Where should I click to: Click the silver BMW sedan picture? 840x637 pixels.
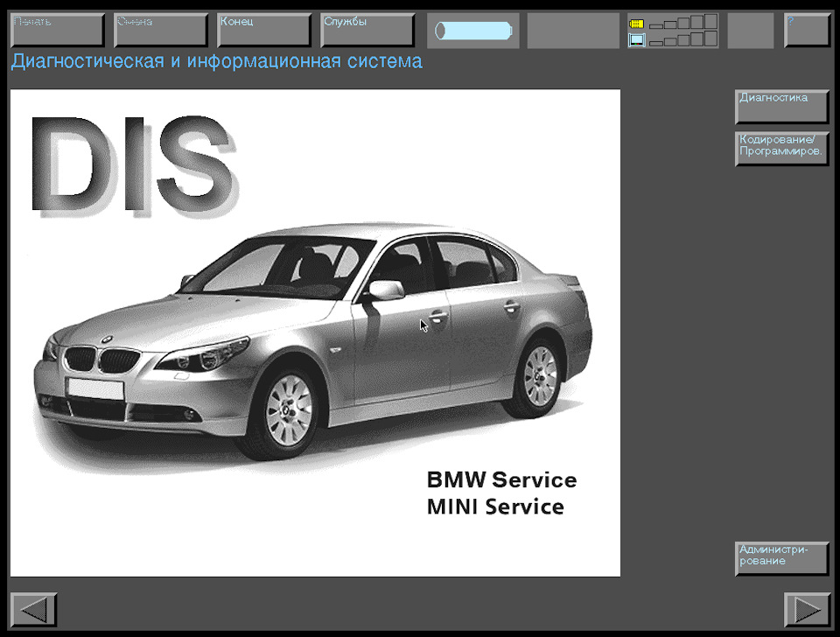(x=313, y=340)
